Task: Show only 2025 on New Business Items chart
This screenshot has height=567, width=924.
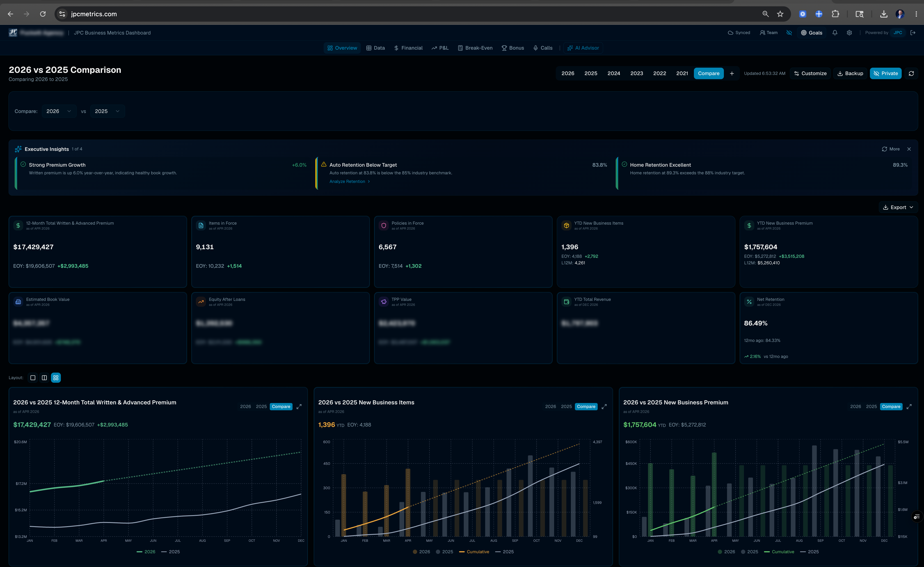Action: point(566,407)
